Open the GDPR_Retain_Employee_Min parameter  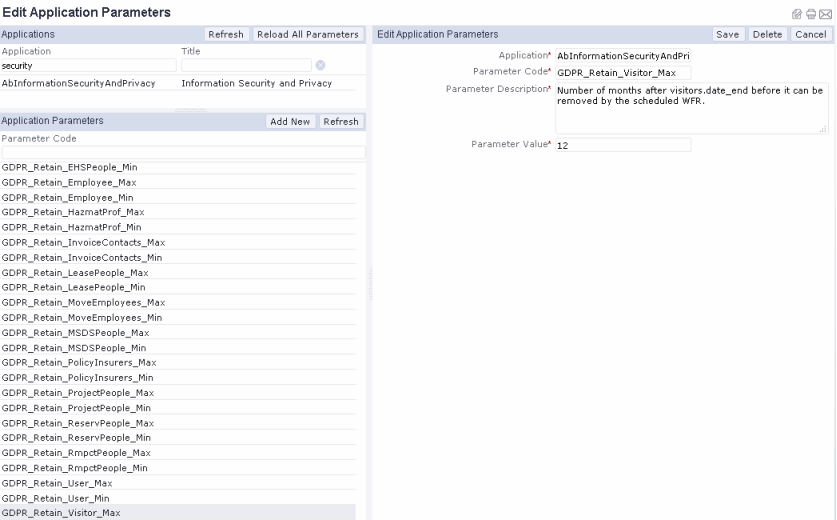68,198
